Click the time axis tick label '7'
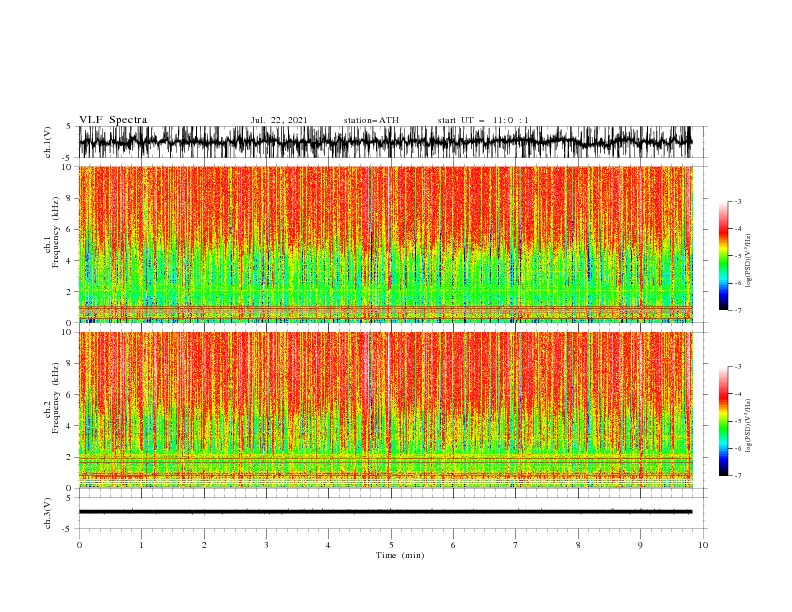792x612 pixels. (x=516, y=545)
